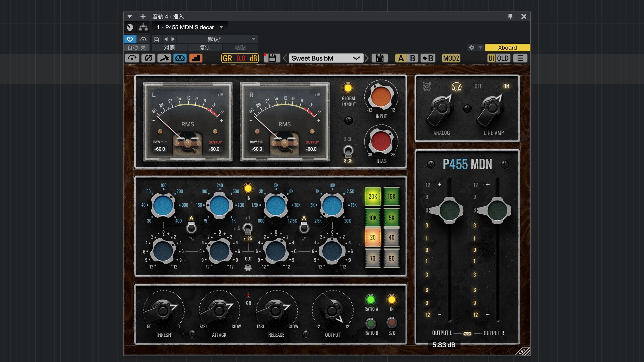
Task: Click the undo curved-arrow icon in plugin toolbar
Action: point(132,58)
